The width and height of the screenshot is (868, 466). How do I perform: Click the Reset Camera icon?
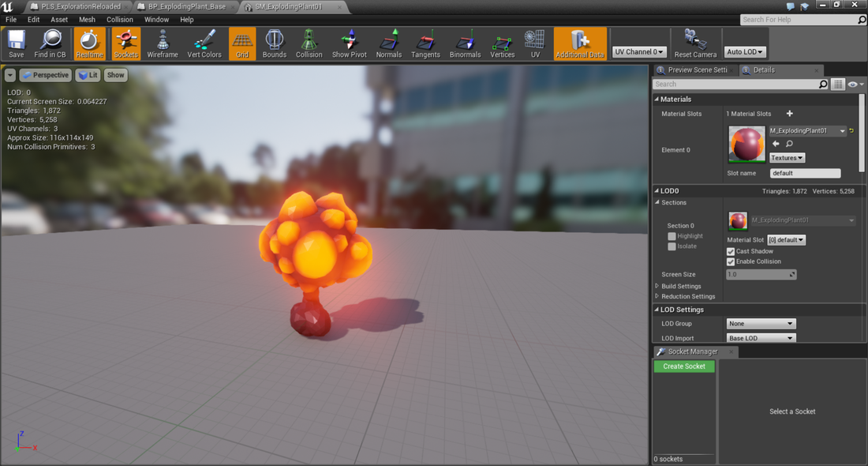point(695,44)
